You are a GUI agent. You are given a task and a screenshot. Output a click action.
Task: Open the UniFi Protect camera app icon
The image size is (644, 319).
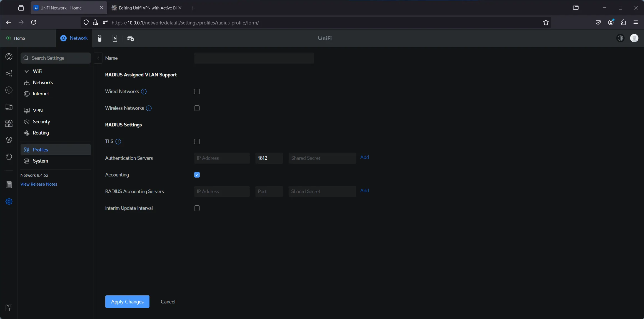tap(99, 38)
